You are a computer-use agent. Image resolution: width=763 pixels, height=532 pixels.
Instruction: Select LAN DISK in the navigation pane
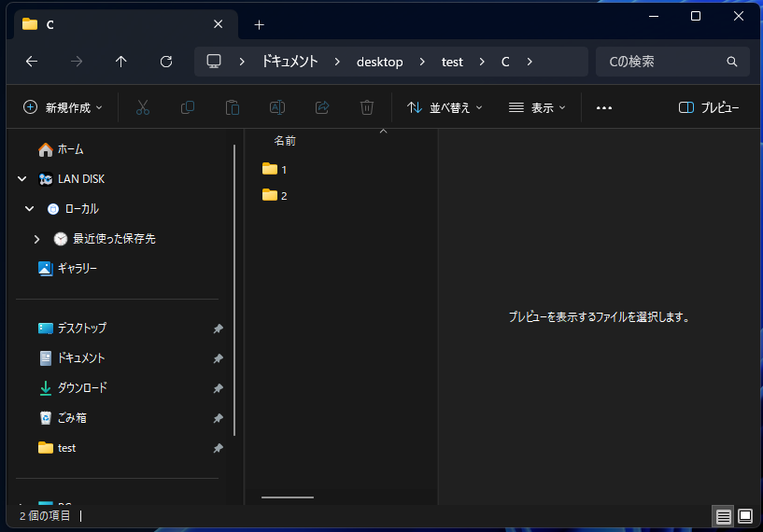tap(80, 179)
